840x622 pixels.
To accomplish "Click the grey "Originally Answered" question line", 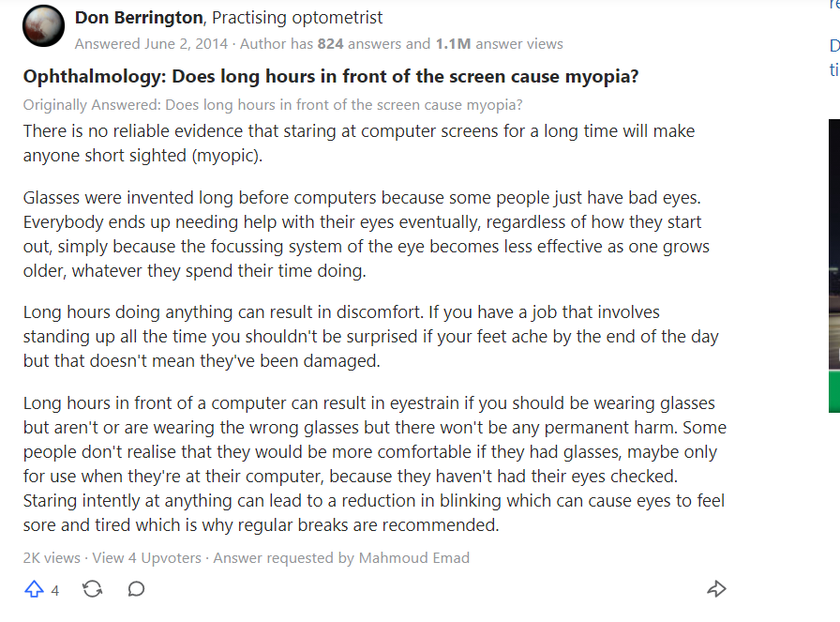I will click(x=273, y=104).
